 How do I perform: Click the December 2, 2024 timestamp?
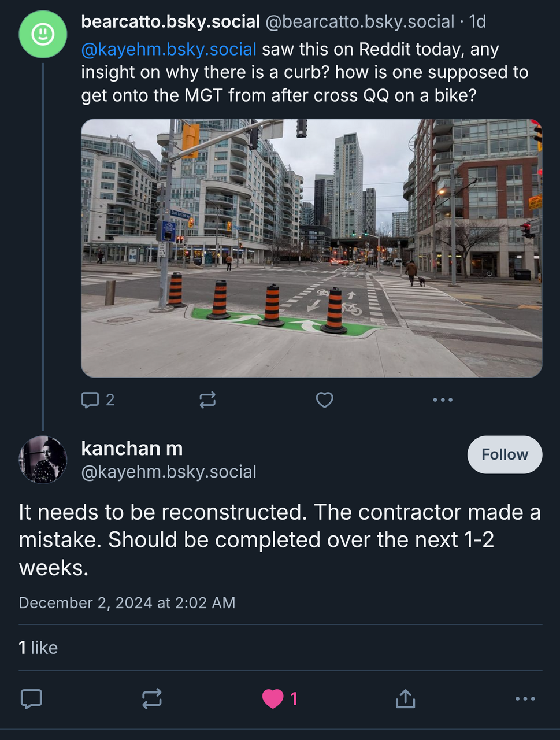coord(127,603)
